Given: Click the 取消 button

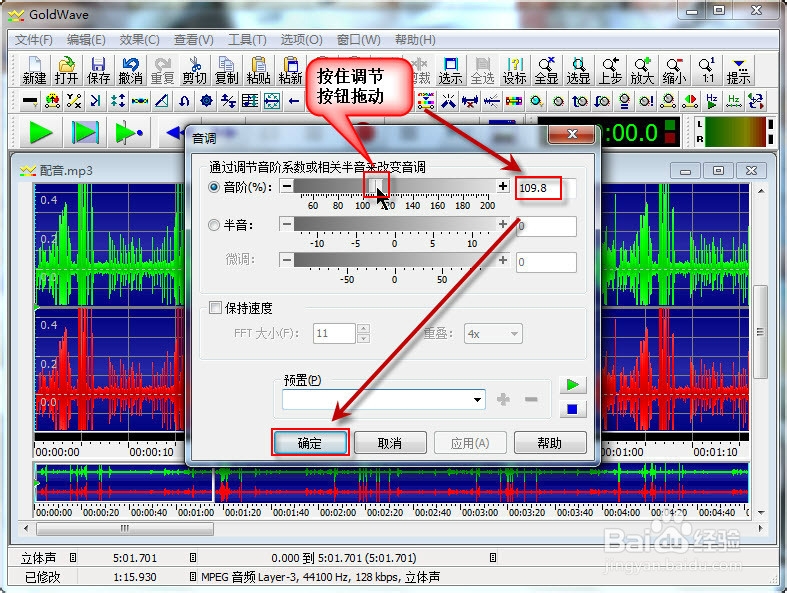Looking at the screenshot, I should (390, 443).
